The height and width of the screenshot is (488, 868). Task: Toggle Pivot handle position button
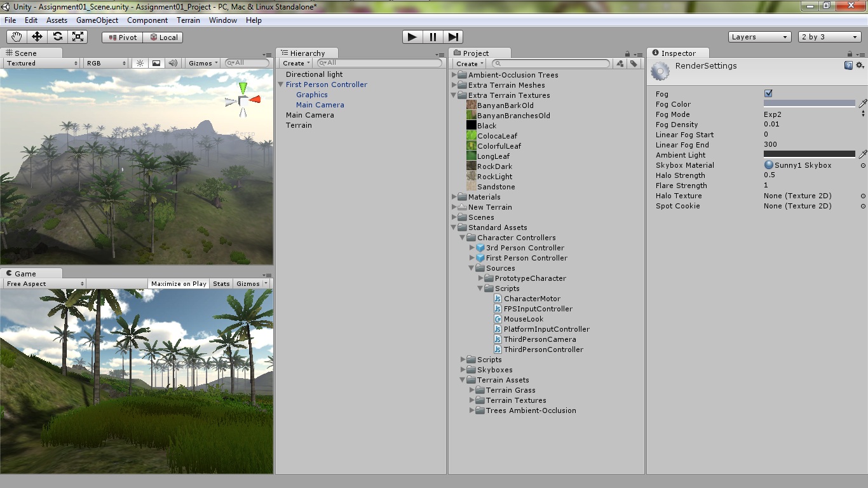click(x=123, y=37)
